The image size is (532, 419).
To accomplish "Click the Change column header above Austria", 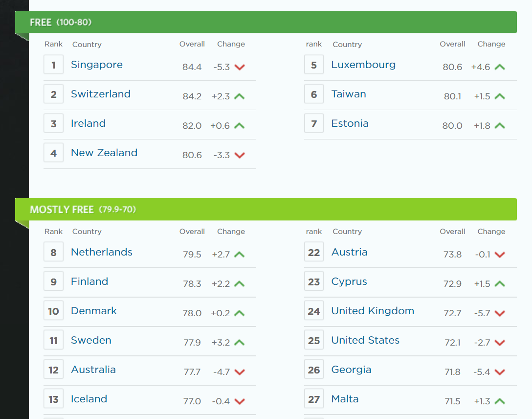I will point(491,232).
